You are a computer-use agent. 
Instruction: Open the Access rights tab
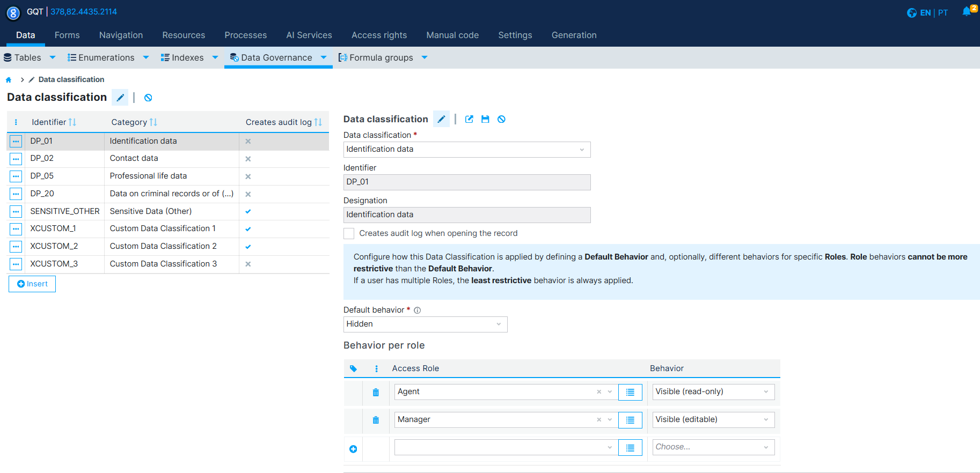pyautogui.click(x=379, y=35)
